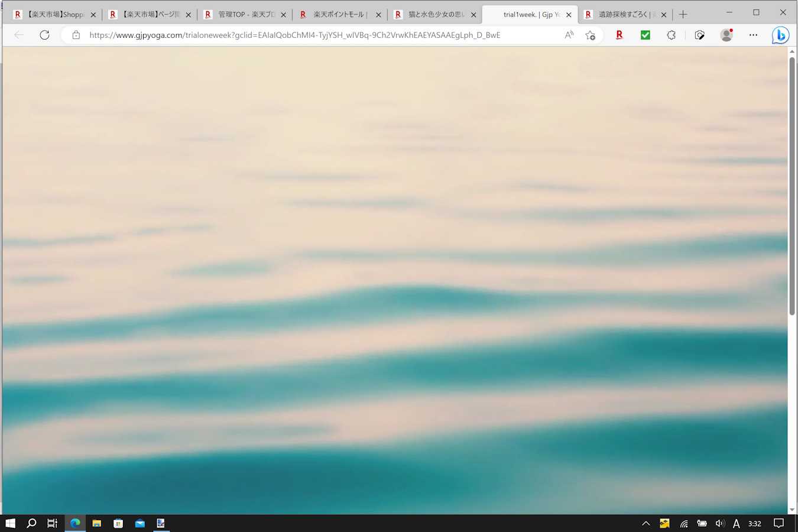This screenshot has height=532, width=798.
Task: Toggle the IME input mode indicator
Action: [737, 523]
